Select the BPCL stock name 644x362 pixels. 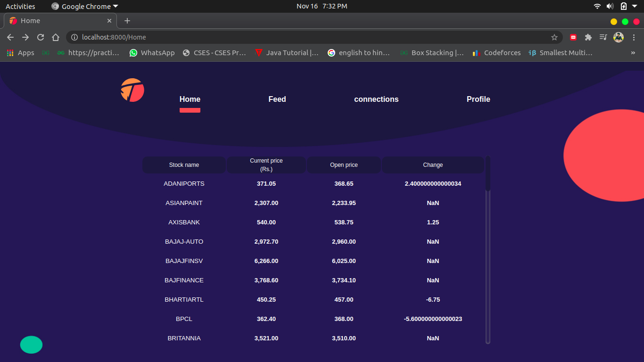click(x=184, y=319)
